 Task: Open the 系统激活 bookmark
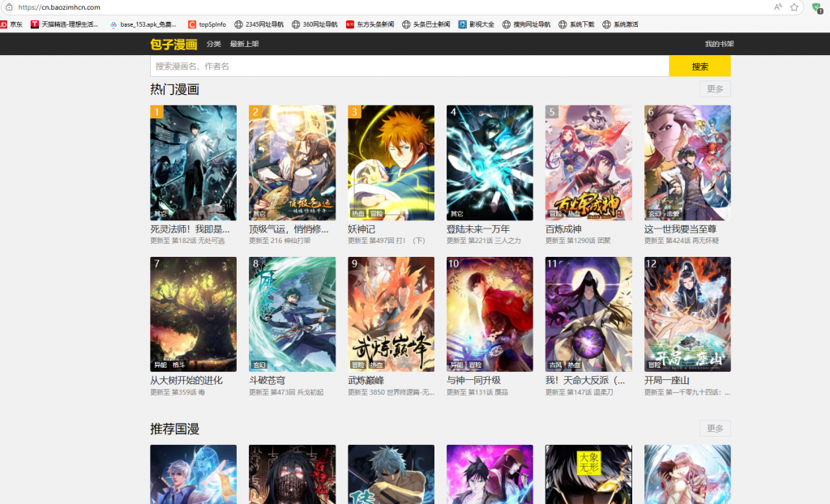point(620,24)
